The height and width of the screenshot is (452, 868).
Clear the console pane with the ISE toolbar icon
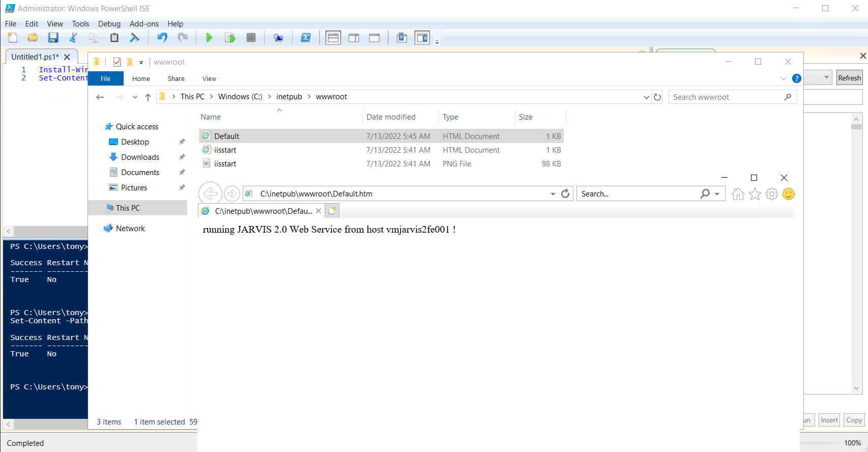(134, 38)
